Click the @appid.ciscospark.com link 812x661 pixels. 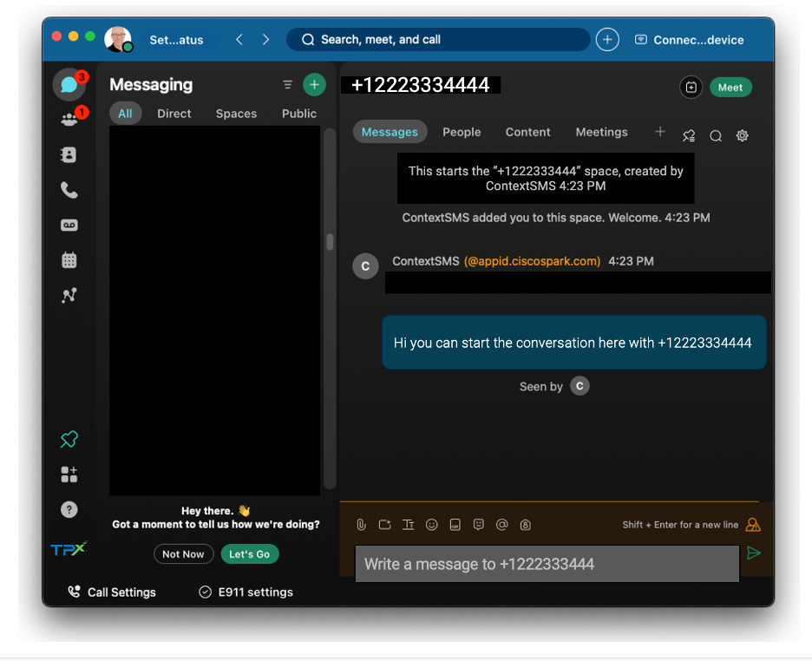click(533, 261)
